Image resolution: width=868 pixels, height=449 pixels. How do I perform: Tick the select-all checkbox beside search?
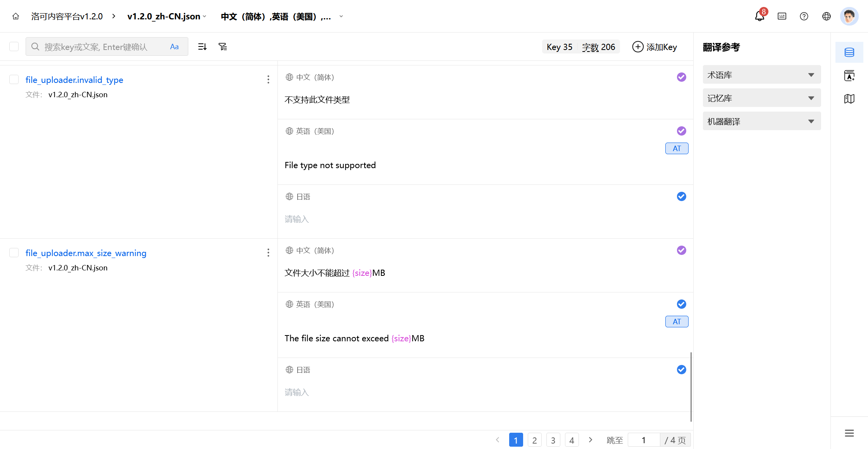click(x=14, y=47)
